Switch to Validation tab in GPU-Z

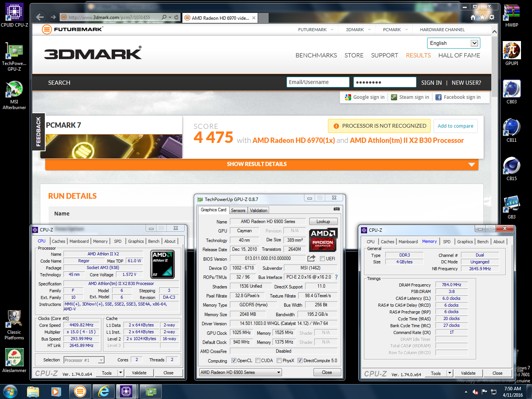pyautogui.click(x=259, y=211)
